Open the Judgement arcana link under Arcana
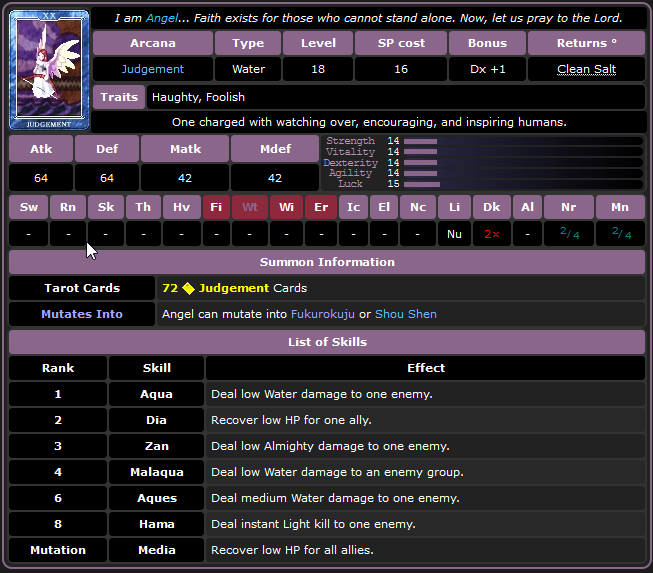The width and height of the screenshot is (653, 573). 153,69
